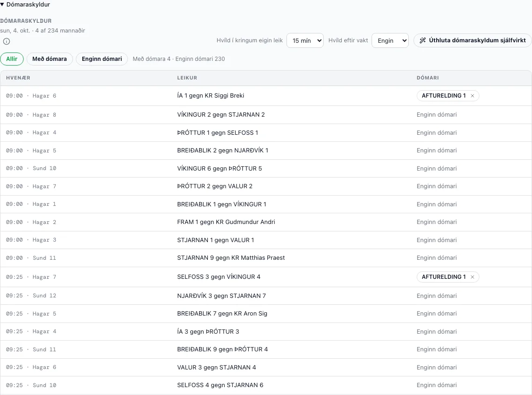Assign referee to VÍKINGUR 2 gegn STJARNAN 2

pyautogui.click(x=436, y=115)
